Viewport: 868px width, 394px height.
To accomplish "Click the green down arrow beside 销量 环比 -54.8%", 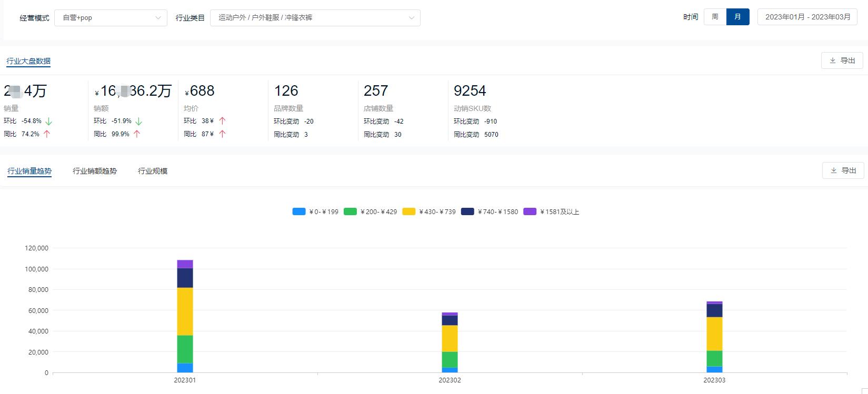I will (x=49, y=122).
